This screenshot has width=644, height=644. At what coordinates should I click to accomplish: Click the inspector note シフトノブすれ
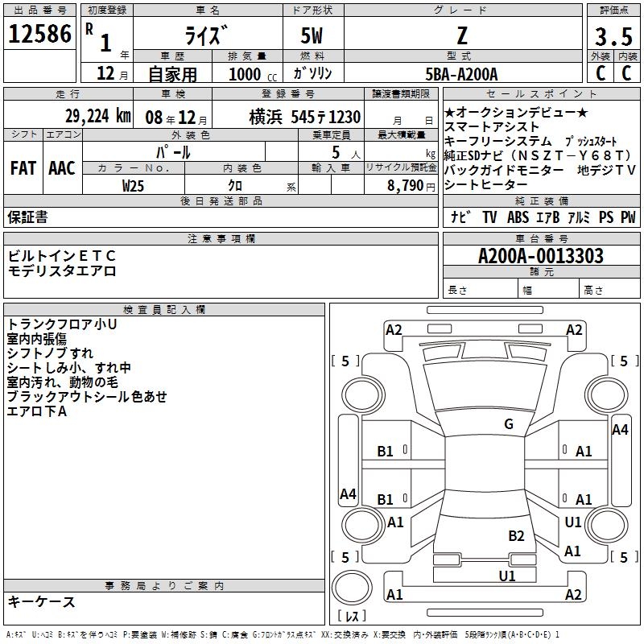50,353
